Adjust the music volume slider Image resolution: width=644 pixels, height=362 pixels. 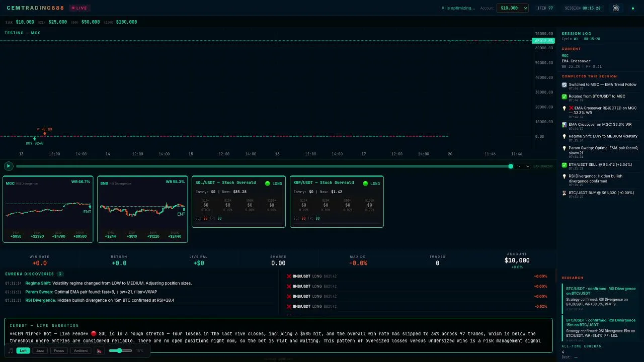(121, 350)
